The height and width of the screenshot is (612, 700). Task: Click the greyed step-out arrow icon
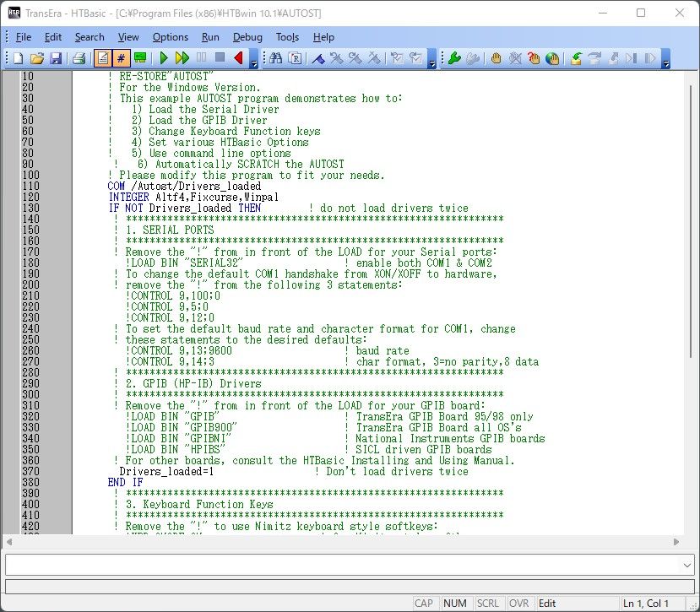coord(613,58)
